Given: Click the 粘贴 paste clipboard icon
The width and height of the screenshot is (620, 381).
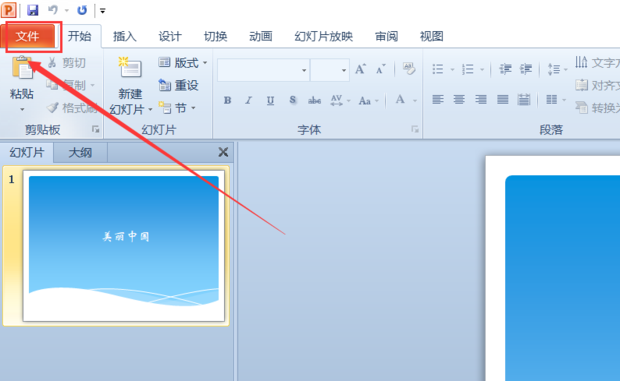Looking at the screenshot, I should pyautogui.click(x=22, y=67).
